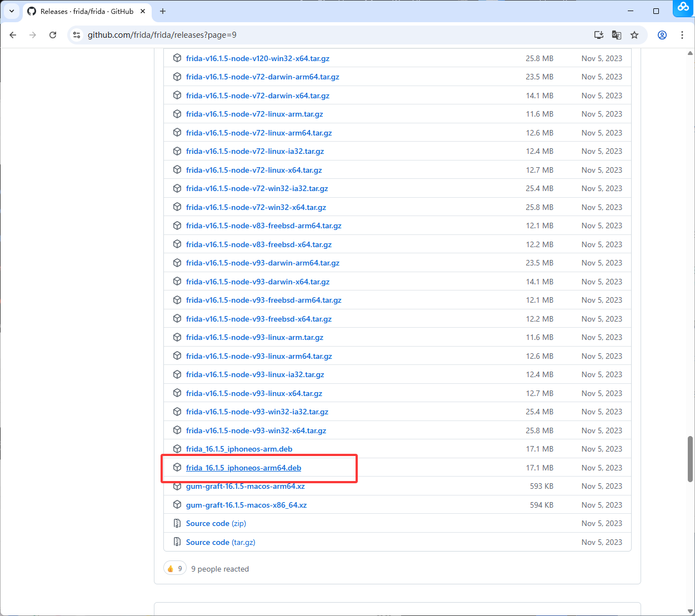
Task: Click the page vertical scrollbar thumb
Action: click(x=690, y=459)
